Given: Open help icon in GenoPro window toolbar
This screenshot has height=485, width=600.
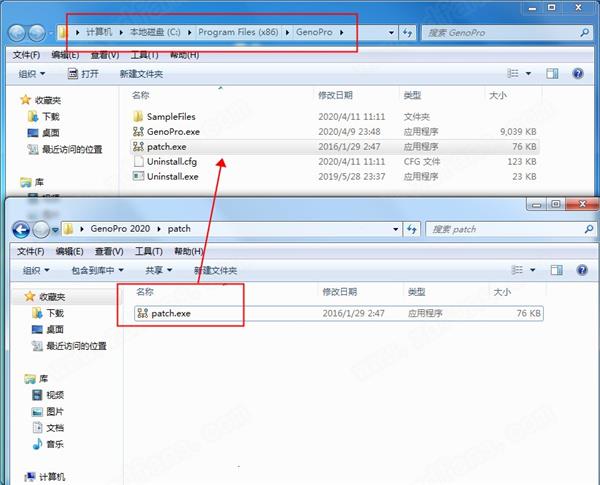Looking at the screenshot, I should tap(578, 73).
